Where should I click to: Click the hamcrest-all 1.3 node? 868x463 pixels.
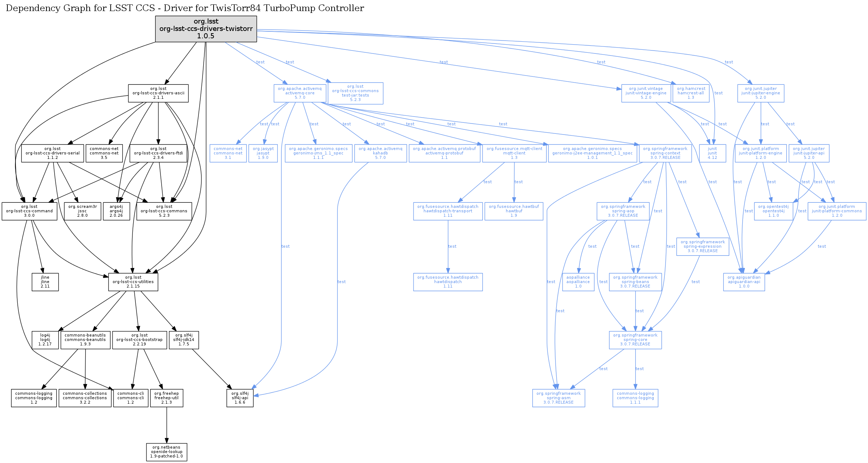pyautogui.click(x=691, y=93)
